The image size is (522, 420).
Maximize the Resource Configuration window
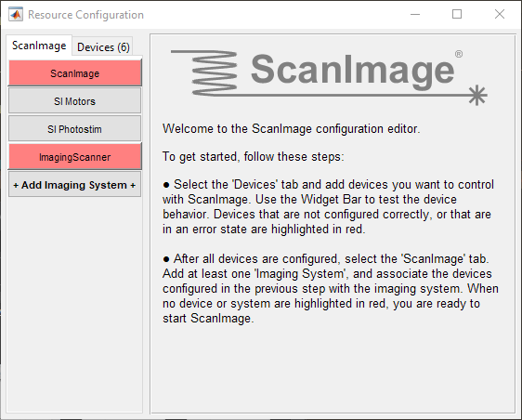457,14
